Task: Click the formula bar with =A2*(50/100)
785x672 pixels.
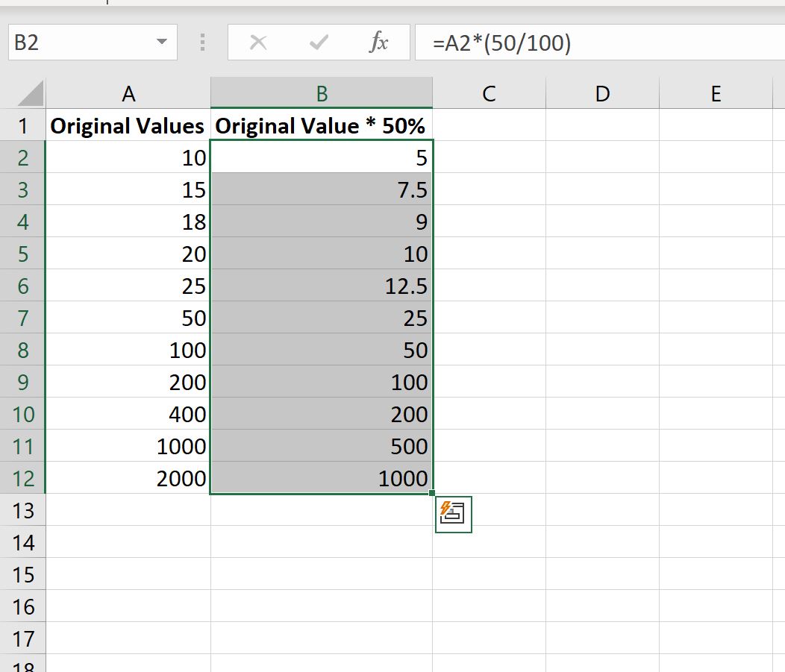Action: (x=600, y=43)
